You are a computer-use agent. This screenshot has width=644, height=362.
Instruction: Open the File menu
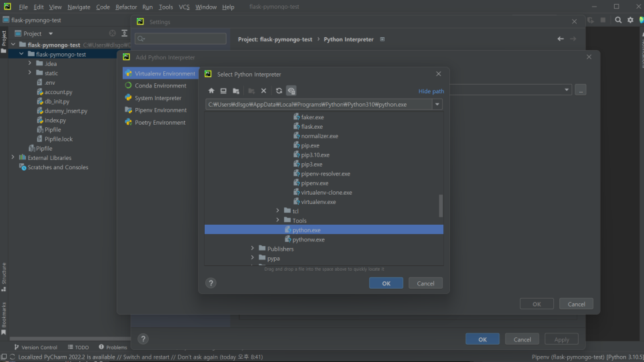[x=23, y=7]
